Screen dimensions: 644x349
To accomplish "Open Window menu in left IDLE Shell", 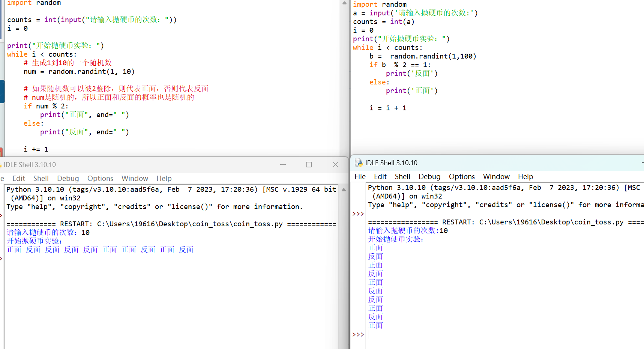I will coord(135,178).
